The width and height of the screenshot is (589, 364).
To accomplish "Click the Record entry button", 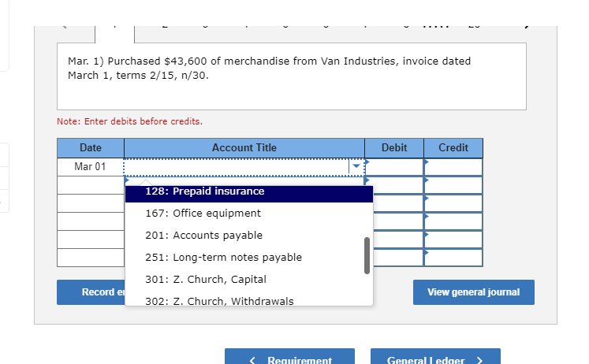I will click(x=91, y=292).
